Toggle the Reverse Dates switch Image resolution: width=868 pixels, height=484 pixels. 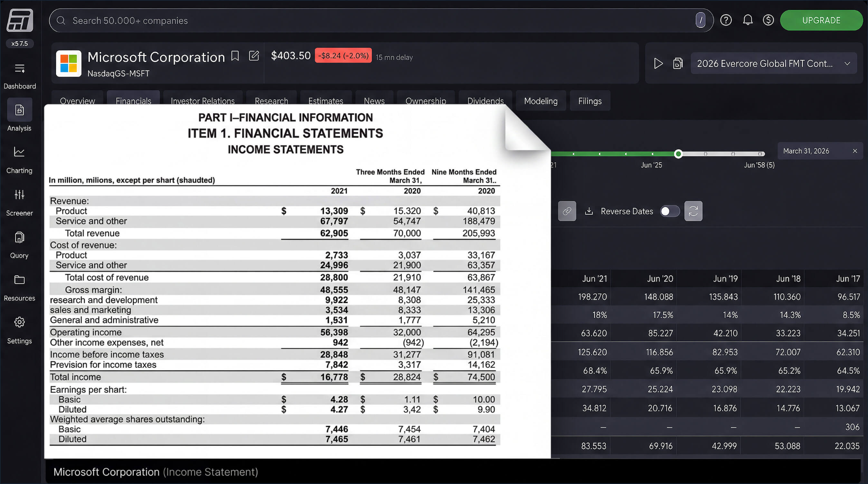click(670, 211)
